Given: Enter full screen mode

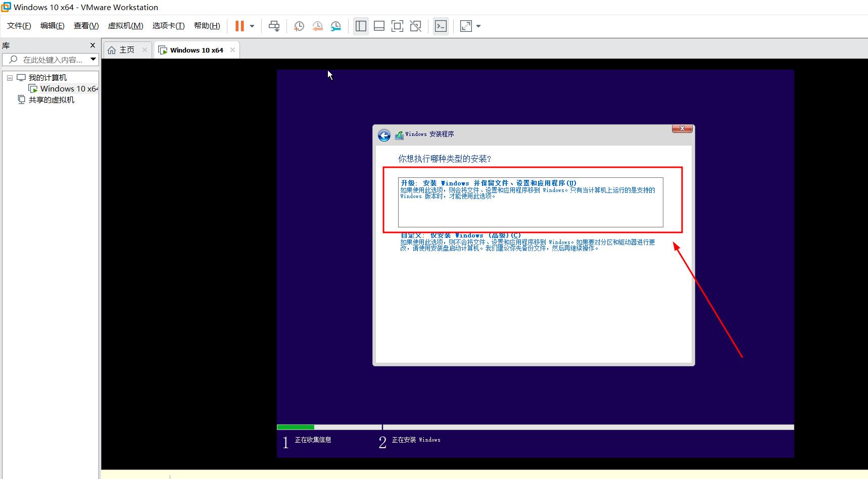Looking at the screenshot, I should point(397,26).
